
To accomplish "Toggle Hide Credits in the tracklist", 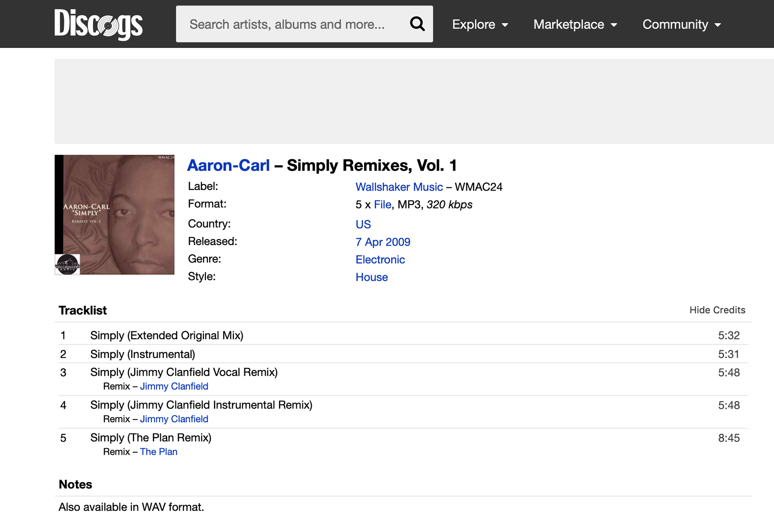I will pos(717,310).
